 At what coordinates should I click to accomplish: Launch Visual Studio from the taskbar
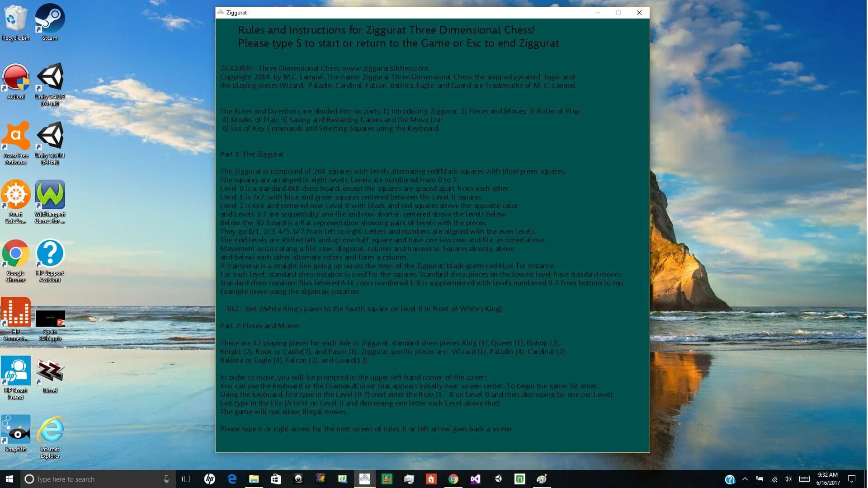click(476, 479)
